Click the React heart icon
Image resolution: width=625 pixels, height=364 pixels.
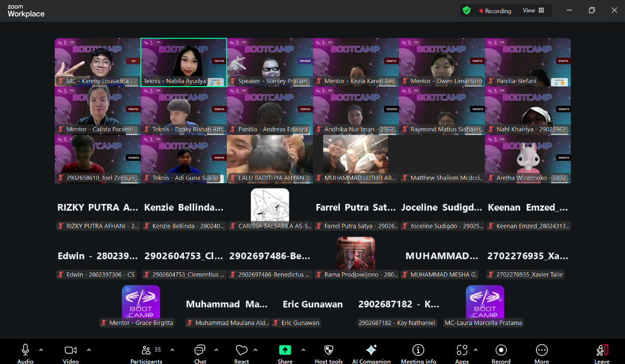[242, 351]
